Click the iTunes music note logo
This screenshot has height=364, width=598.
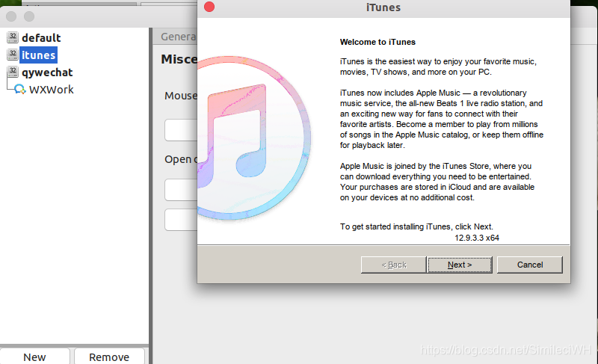[253, 138]
